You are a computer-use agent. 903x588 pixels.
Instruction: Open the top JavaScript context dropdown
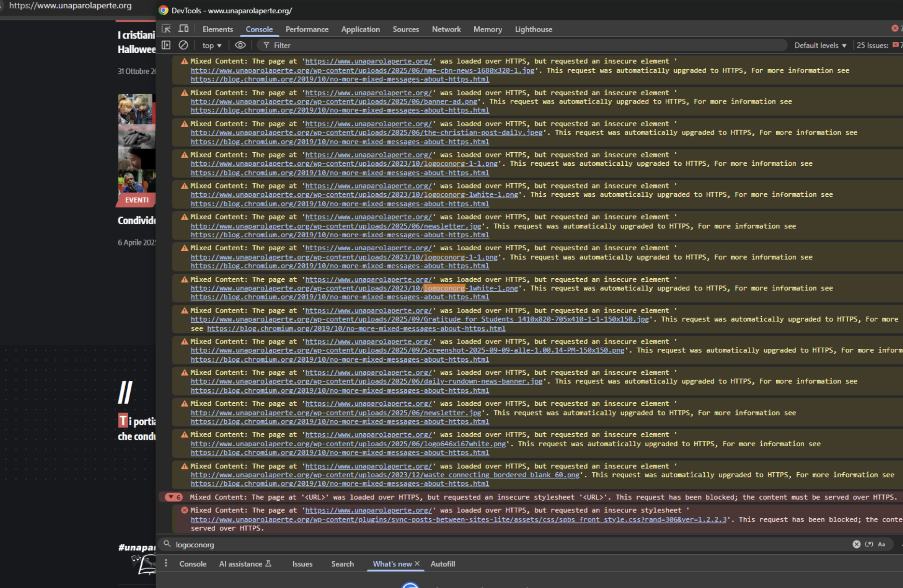click(212, 46)
